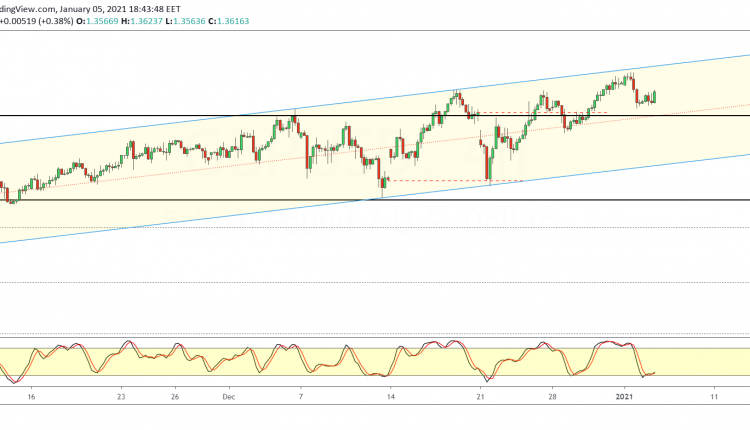This screenshot has width=750, height=430.
Task: Select the 23 date label on time axis
Action: (121, 395)
